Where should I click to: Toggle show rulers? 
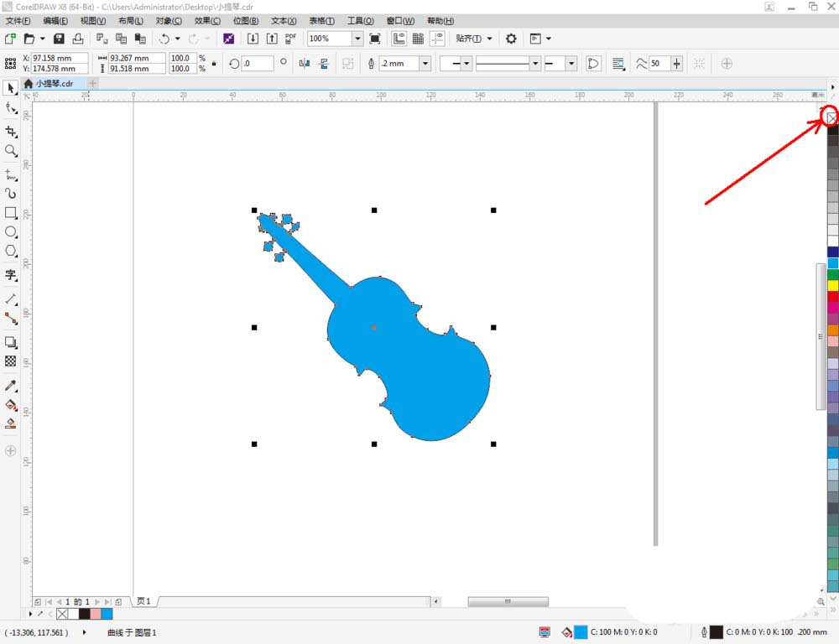(x=399, y=39)
